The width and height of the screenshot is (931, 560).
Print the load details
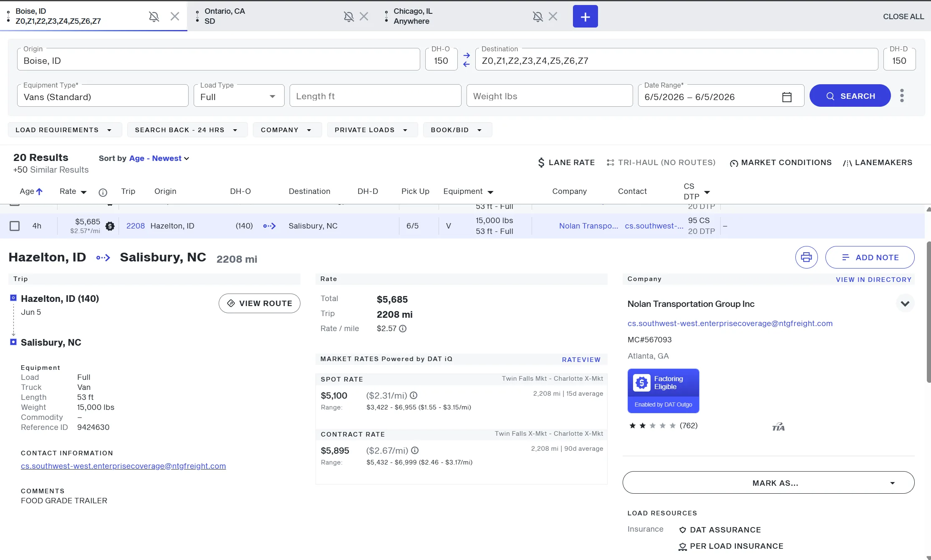click(806, 257)
